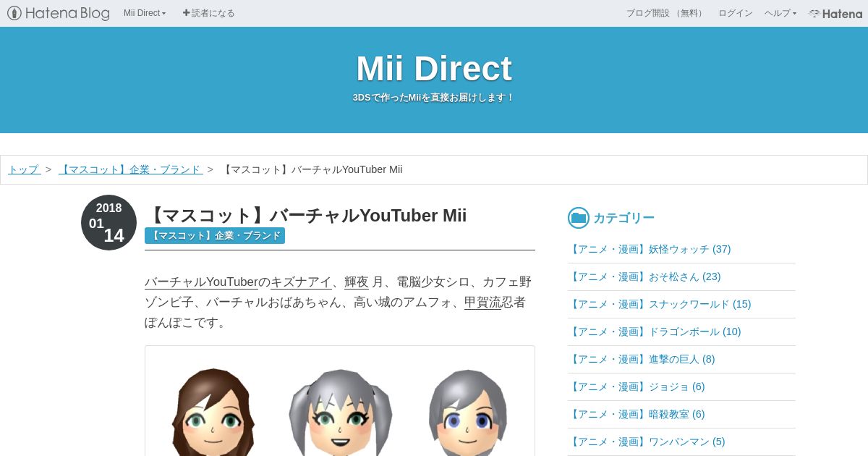868x456 pixels.
Task: Click the 読者になる subscribe button
Action: (x=208, y=13)
